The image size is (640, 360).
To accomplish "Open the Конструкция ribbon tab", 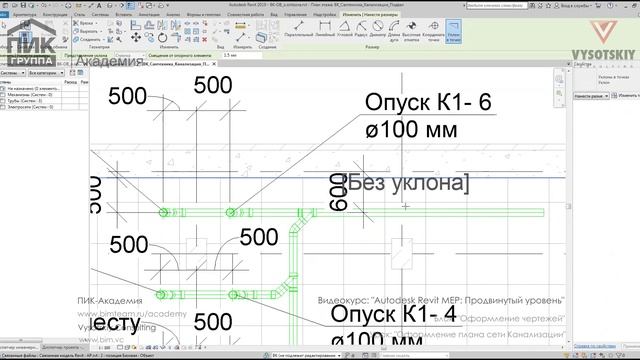I will tap(55, 14).
